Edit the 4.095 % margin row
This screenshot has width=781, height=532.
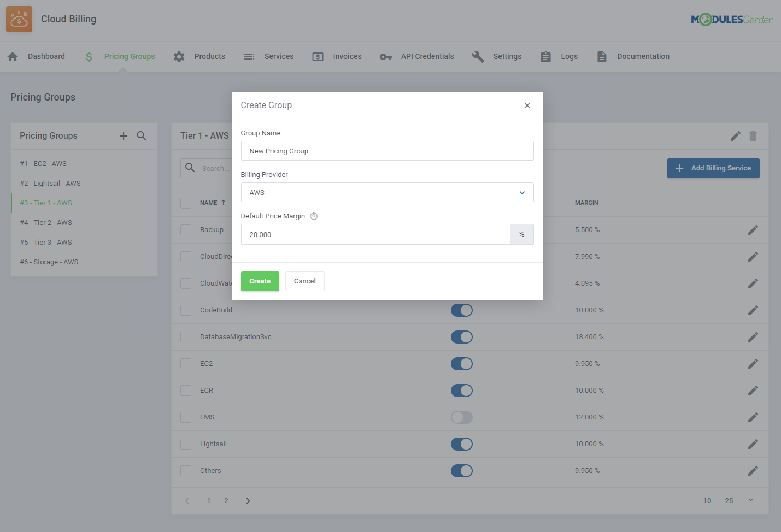point(753,283)
